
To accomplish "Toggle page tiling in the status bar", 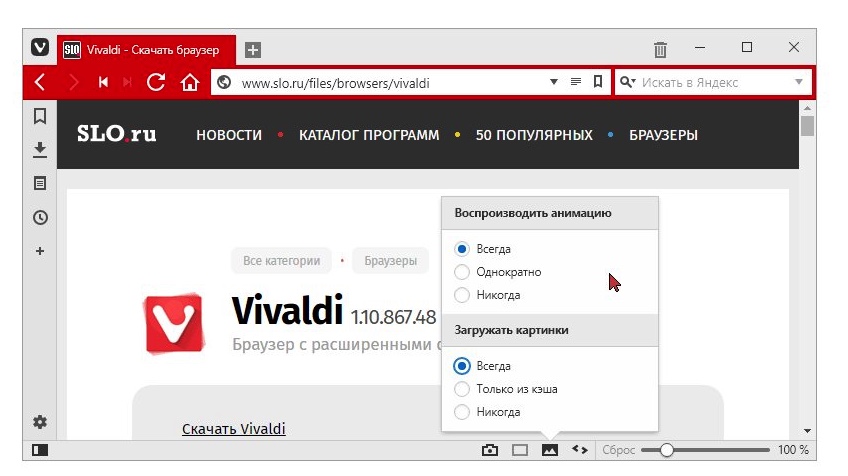I will [520, 450].
